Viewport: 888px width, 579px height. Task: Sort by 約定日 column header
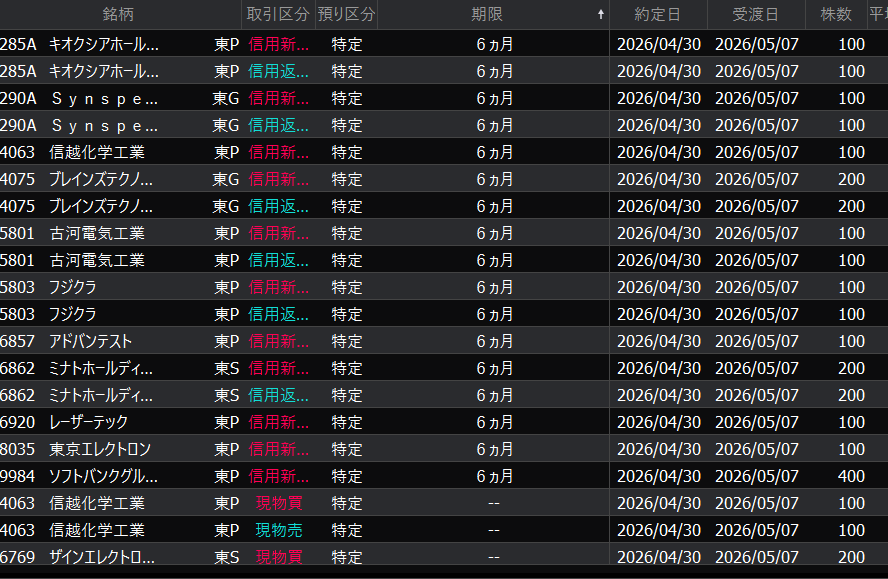pos(658,15)
